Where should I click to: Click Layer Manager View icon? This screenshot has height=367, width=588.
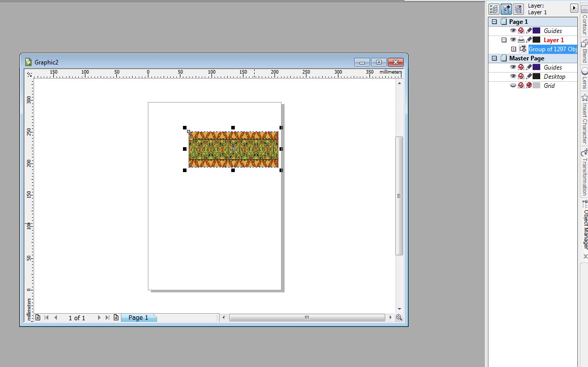coord(518,9)
